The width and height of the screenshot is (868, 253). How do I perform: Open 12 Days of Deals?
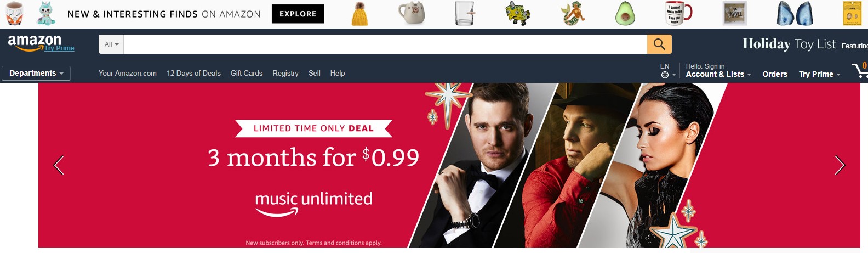(193, 73)
